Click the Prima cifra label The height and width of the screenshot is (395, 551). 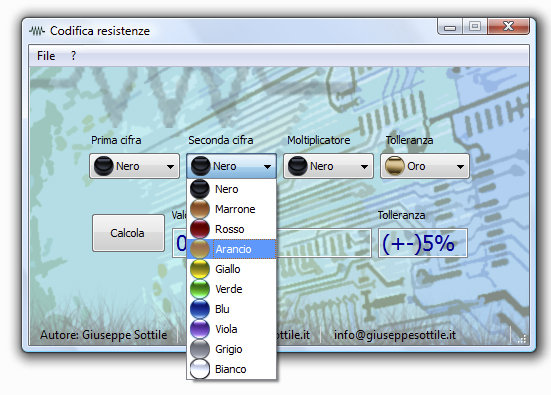coord(116,140)
